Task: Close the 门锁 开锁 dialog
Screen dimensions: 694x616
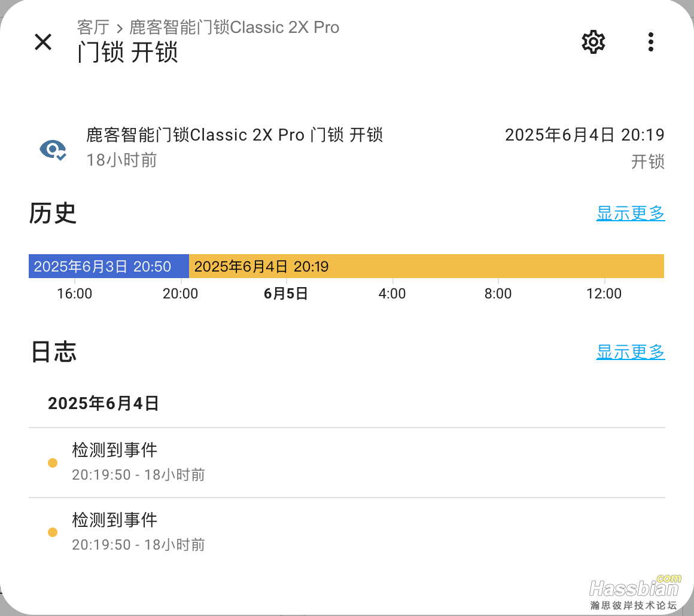Action: [43, 42]
